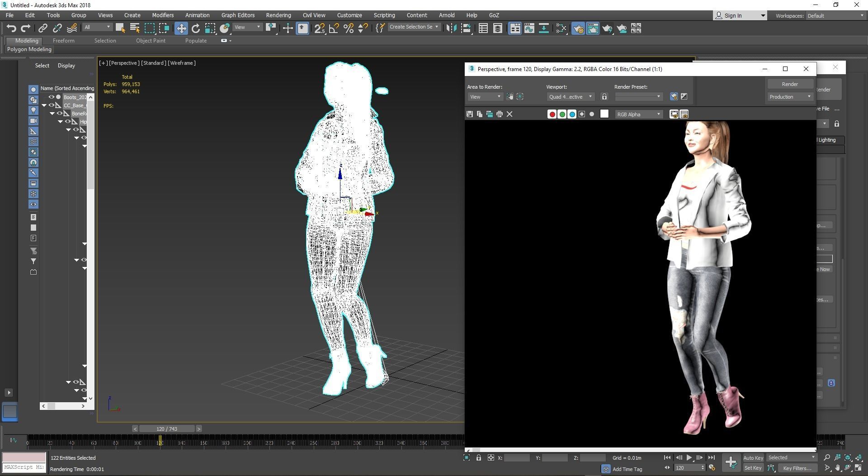This screenshot has width=868, height=476.
Task: Toggle Lock to Viewport padlock
Action: (604, 97)
